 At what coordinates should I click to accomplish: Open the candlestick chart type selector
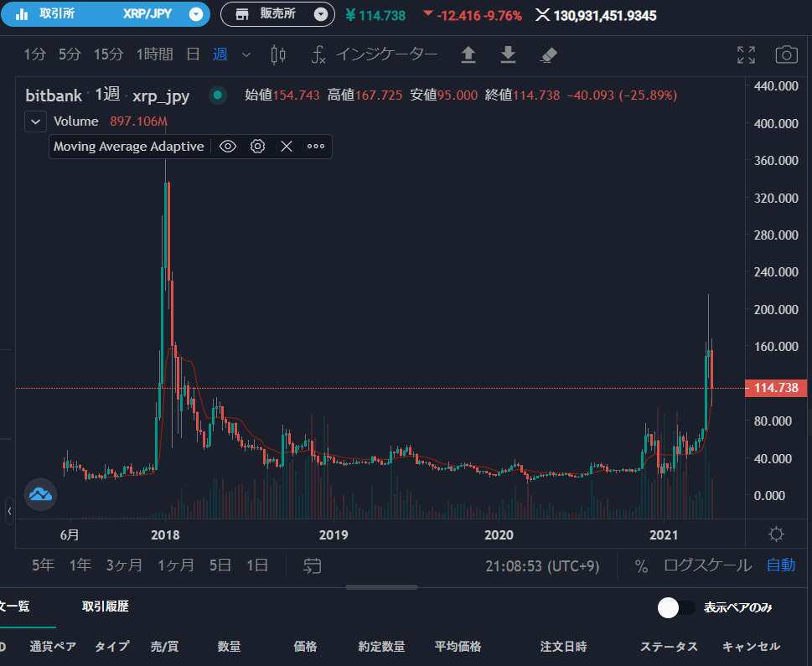coord(278,54)
